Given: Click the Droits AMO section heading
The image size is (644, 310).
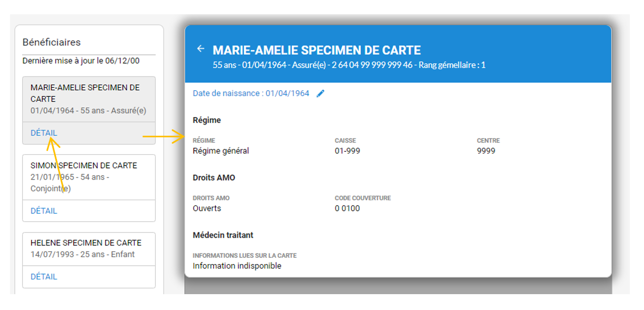Looking at the screenshot, I should pyautogui.click(x=214, y=177).
